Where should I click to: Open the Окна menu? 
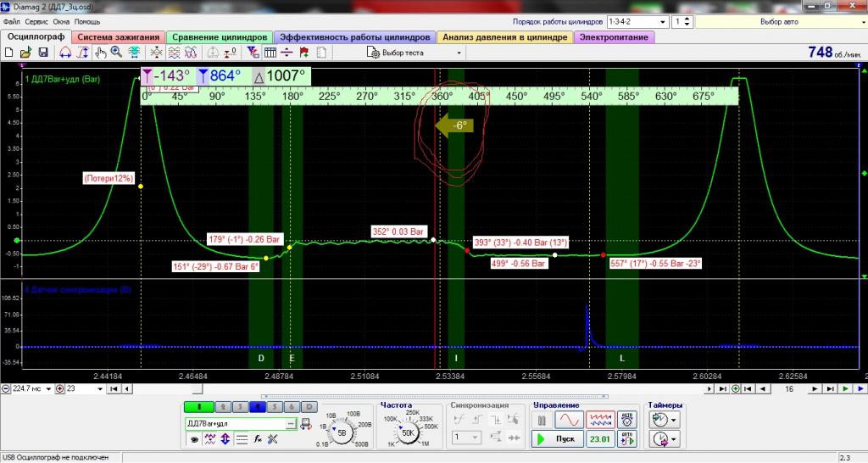[61, 21]
